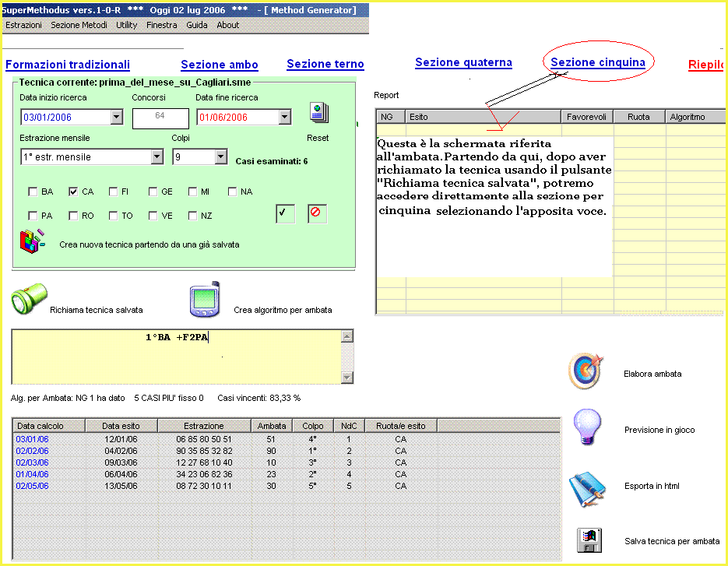Click the Favorevoli column header in Report

pos(587,117)
